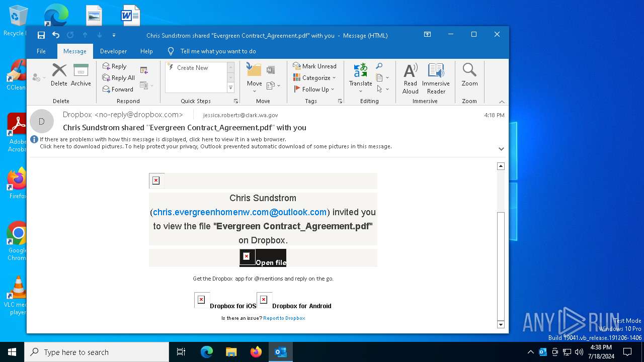Expand the message header chevron
This screenshot has height=362, width=644.
501,149
